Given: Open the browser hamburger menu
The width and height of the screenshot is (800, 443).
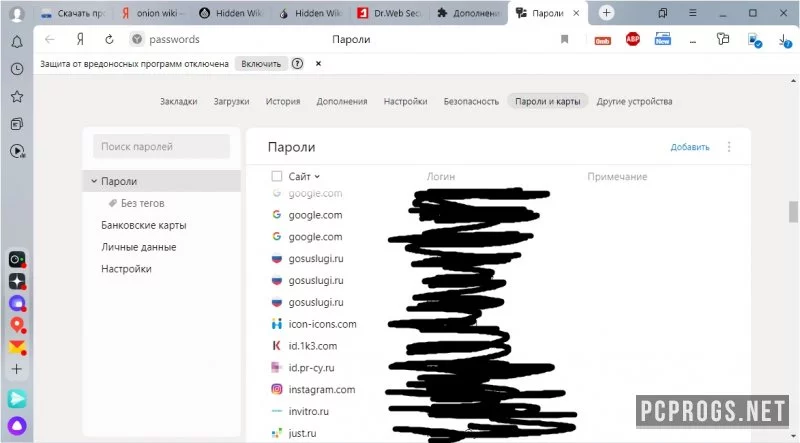Looking at the screenshot, I should pyautogui.click(x=692, y=13).
